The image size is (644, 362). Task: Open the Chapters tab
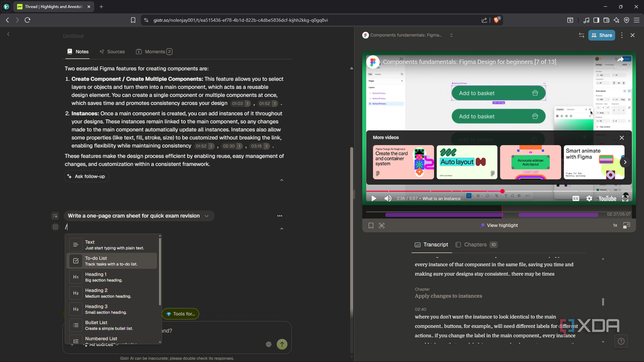(x=476, y=245)
